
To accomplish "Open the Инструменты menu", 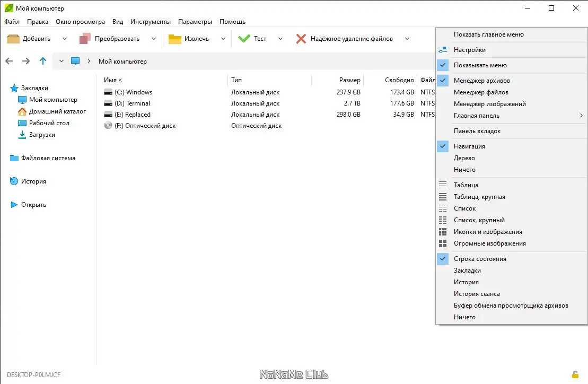I will 151,22.
